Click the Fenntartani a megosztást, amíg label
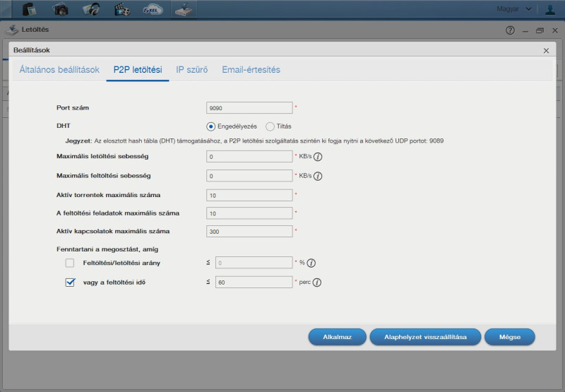565x392 pixels. (107, 249)
